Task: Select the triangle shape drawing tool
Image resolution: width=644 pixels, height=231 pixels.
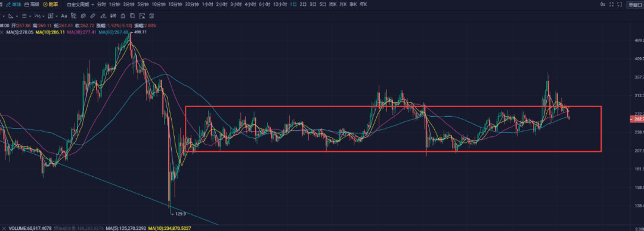Action: pyautogui.click(x=11, y=16)
